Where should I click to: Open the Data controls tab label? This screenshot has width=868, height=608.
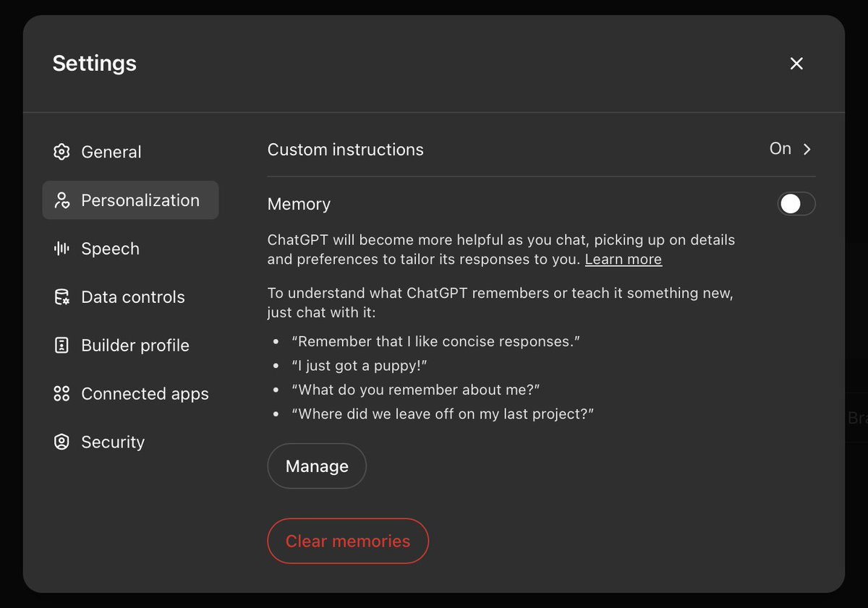tap(133, 297)
